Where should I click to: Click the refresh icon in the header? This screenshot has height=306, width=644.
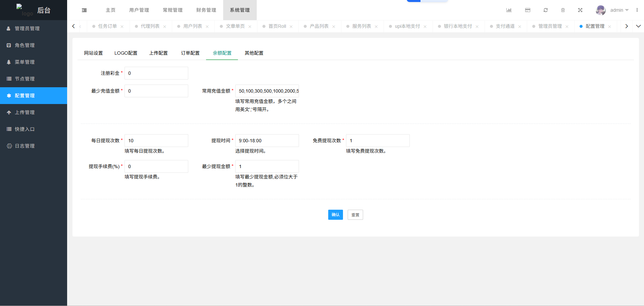546,10
